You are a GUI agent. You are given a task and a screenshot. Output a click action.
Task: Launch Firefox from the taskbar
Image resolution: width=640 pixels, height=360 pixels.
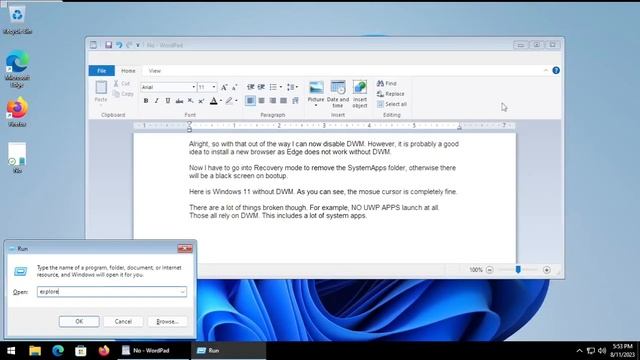tap(104, 351)
